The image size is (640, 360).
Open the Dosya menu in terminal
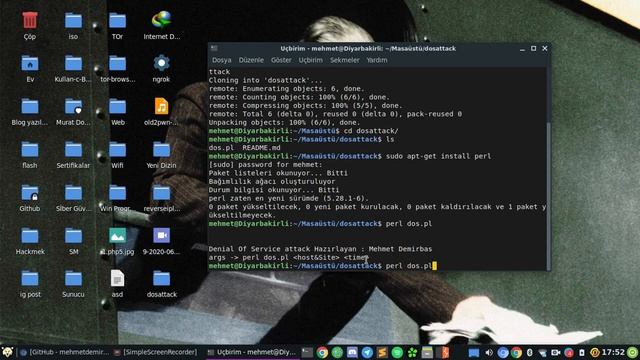coord(222,60)
